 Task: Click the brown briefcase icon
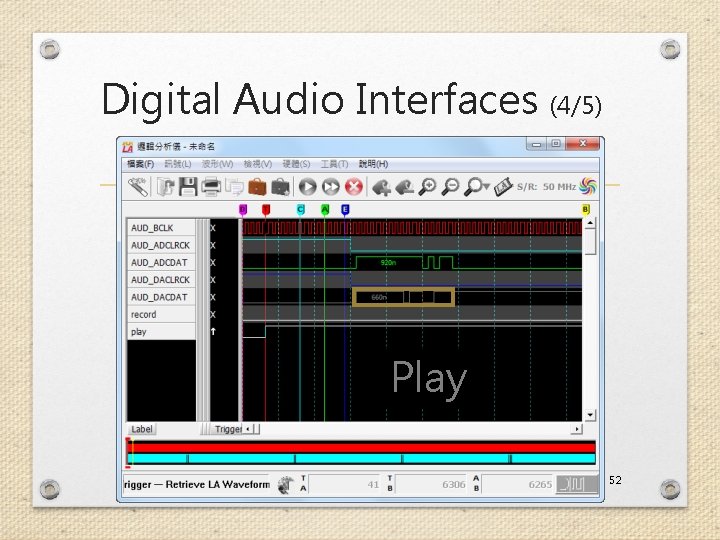257,187
